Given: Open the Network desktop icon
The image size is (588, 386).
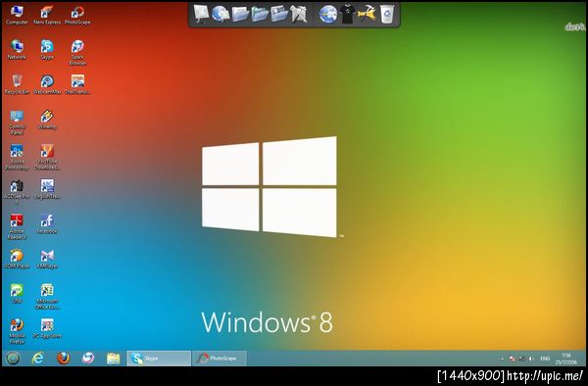Looking at the screenshot, I should (17, 49).
